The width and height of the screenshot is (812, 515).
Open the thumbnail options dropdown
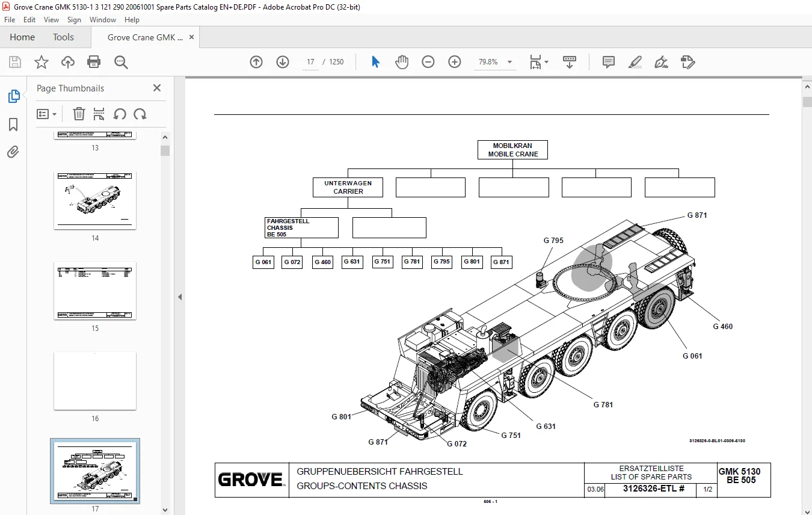coord(47,114)
